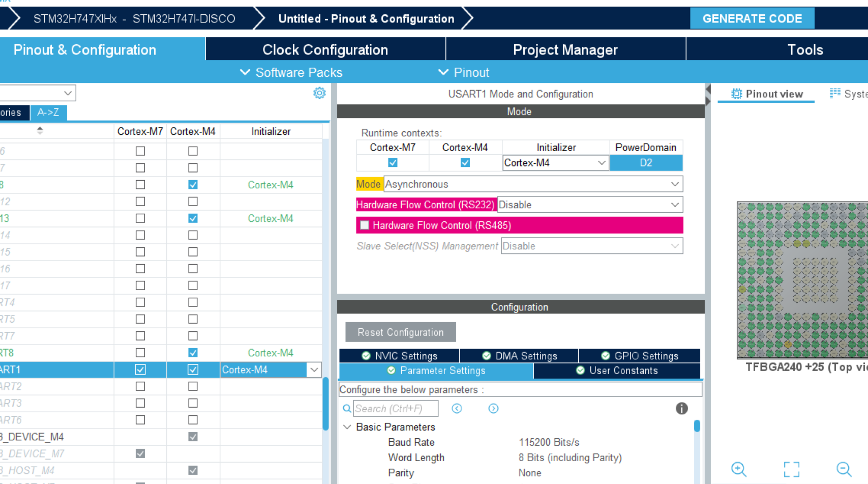Click the STM32H747XIHx breadcrumb
The height and width of the screenshot is (484, 868).
(134, 19)
